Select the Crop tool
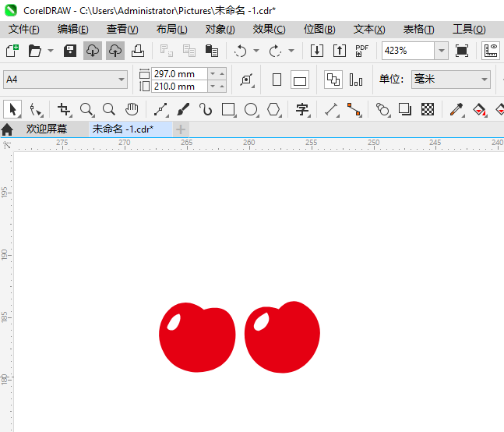Viewport: 504px width, 432px height. [x=64, y=109]
